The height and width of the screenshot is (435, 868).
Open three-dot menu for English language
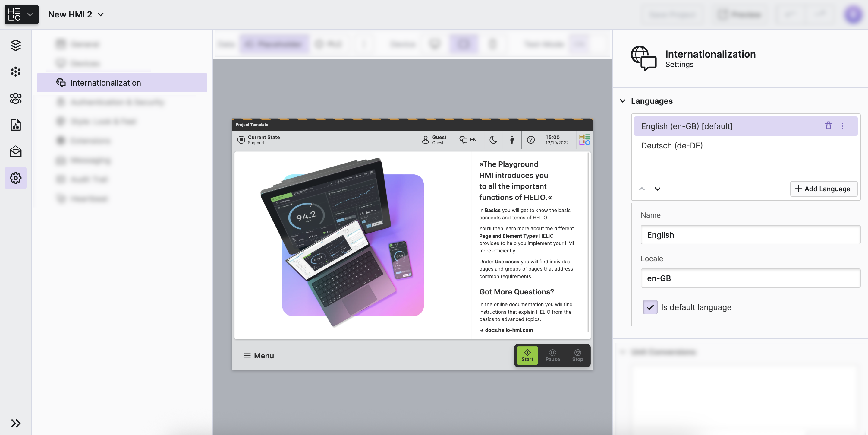[842, 126]
